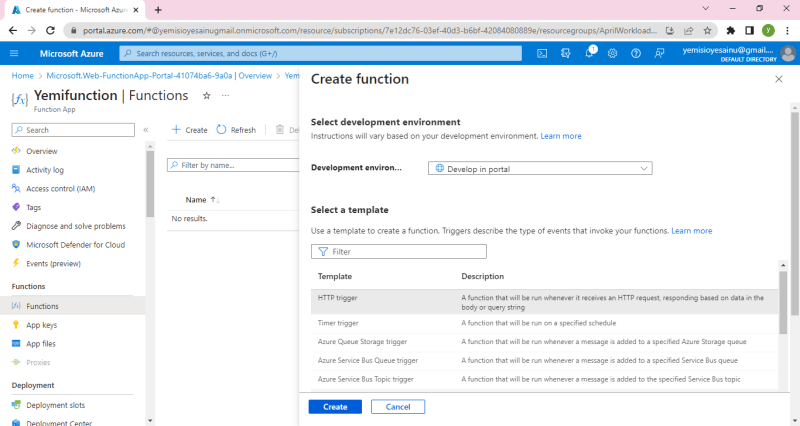Click the share page icon in address bar

click(x=689, y=31)
